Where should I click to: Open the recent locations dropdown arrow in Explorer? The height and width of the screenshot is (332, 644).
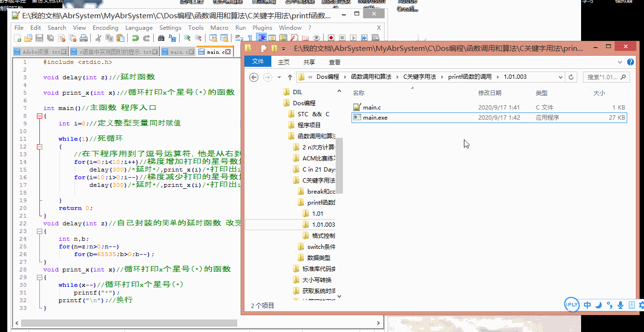pos(279,77)
